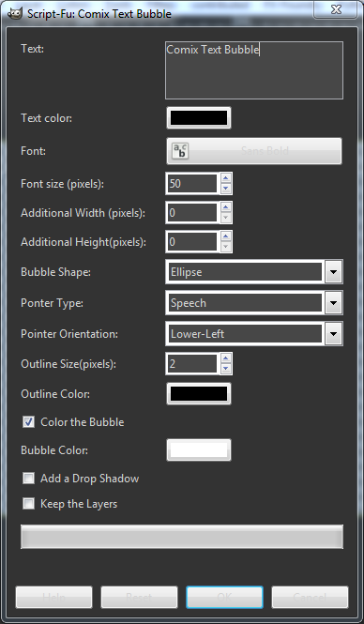Enable Add a Drop Shadow checkbox

coord(29,479)
